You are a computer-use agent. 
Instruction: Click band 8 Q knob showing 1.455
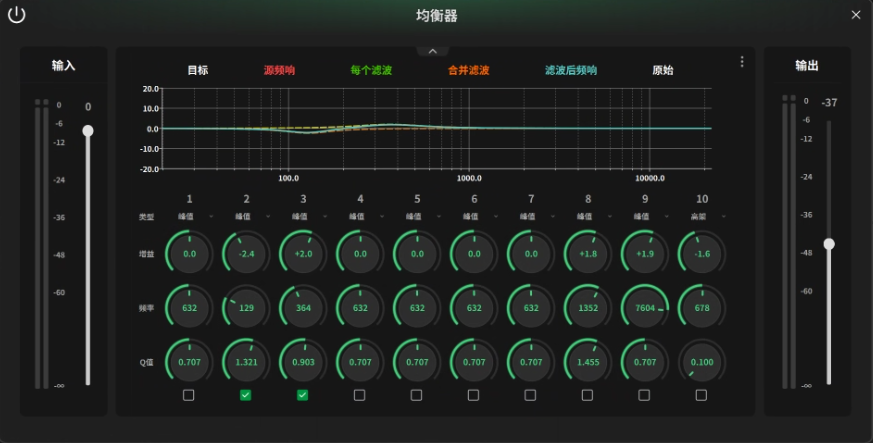pyautogui.click(x=588, y=362)
